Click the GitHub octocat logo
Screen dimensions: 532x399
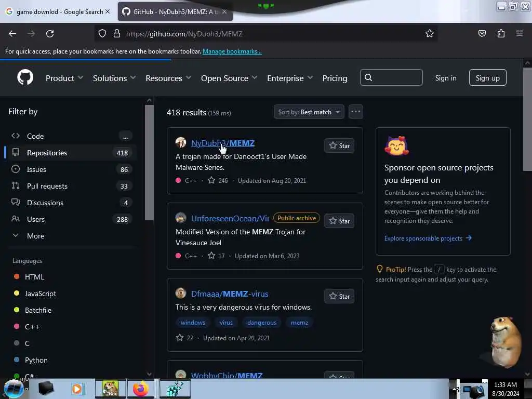coord(25,77)
